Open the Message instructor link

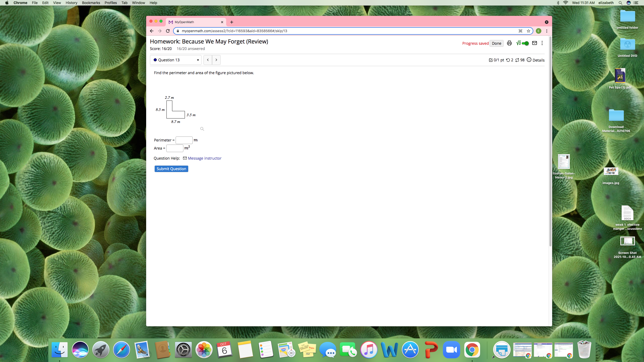205,158
